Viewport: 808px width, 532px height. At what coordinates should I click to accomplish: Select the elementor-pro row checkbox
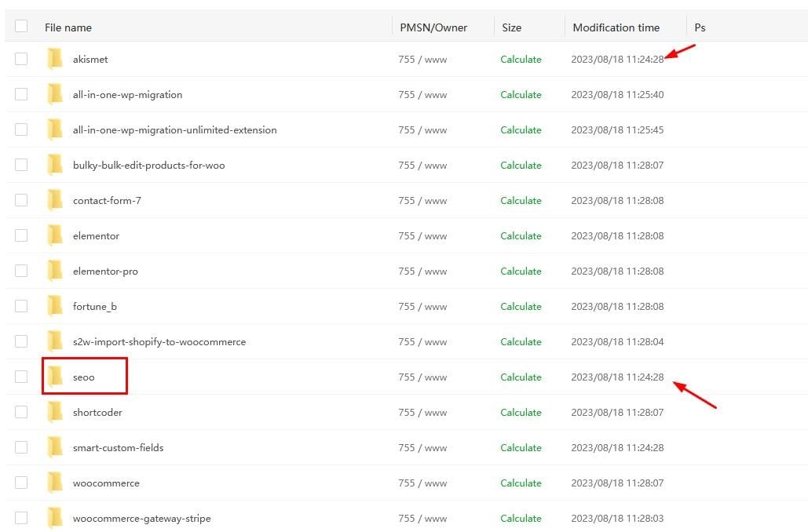21,271
